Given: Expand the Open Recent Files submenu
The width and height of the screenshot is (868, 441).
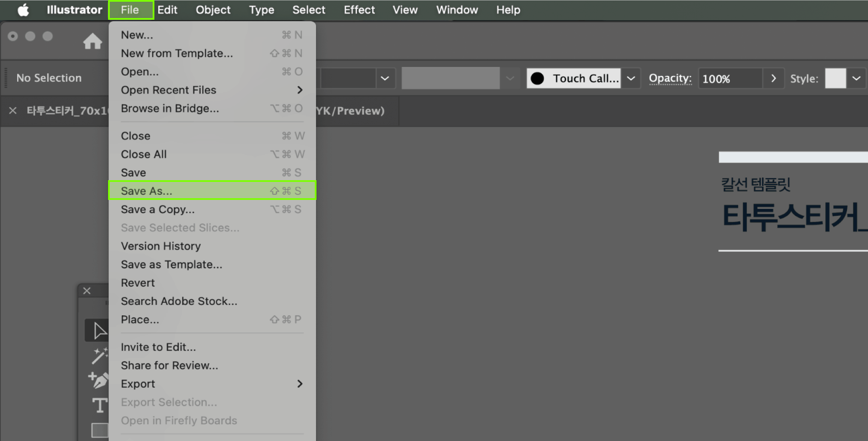Looking at the screenshot, I should (x=212, y=90).
